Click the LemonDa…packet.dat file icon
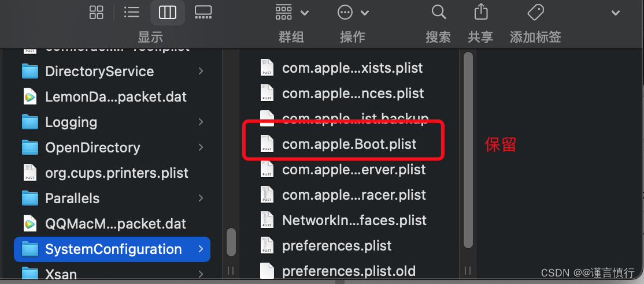 click(x=30, y=97)
